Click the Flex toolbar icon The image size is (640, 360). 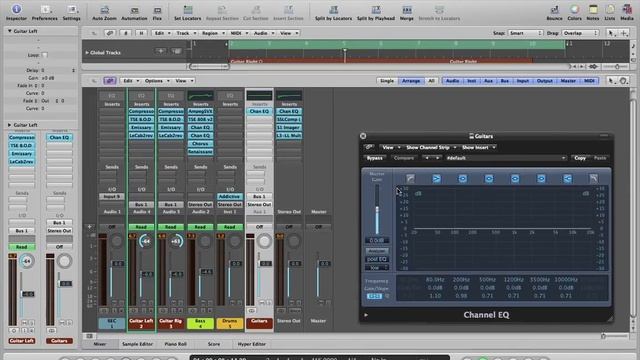click(x=157, y=12)
